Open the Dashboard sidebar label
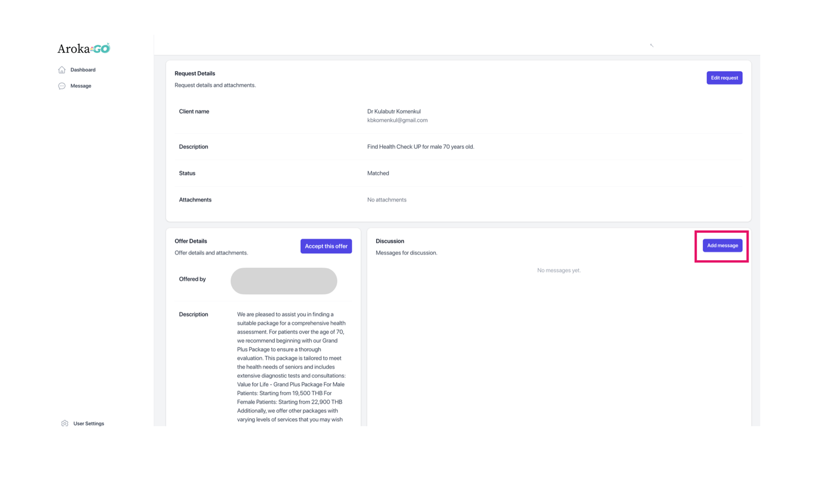The image size is (828, 504). (83, 70)
